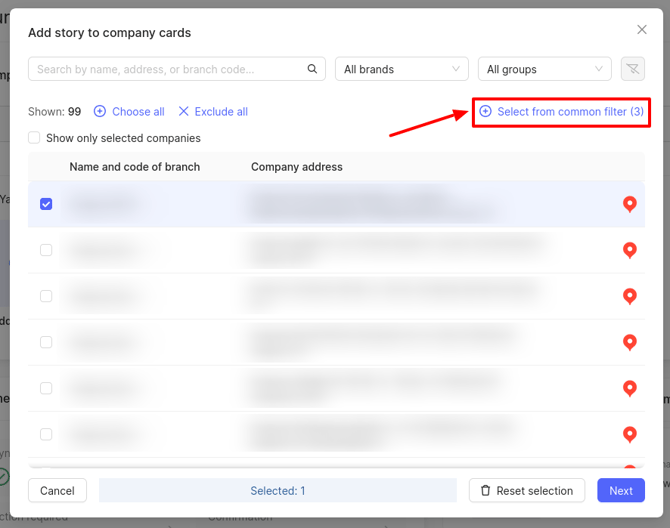Click the Reset selection button

pos(527,490)
